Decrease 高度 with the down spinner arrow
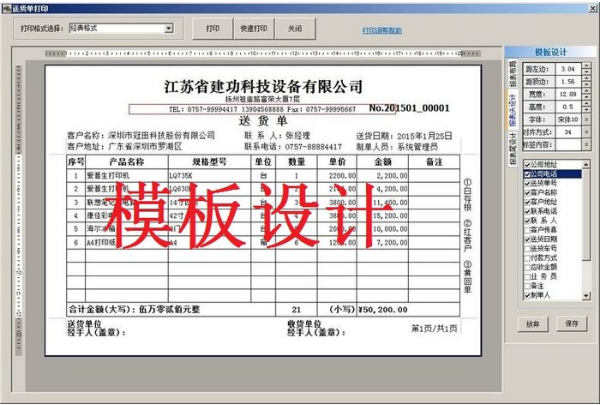 pyautogui.click(x=586, y=110)
